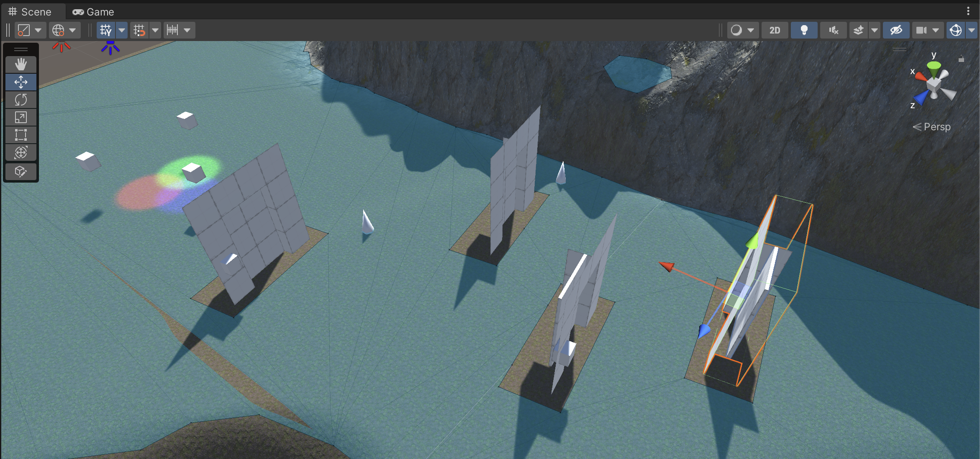Select the Hand view tool
The image size is (980, 459).
(21, 64)
